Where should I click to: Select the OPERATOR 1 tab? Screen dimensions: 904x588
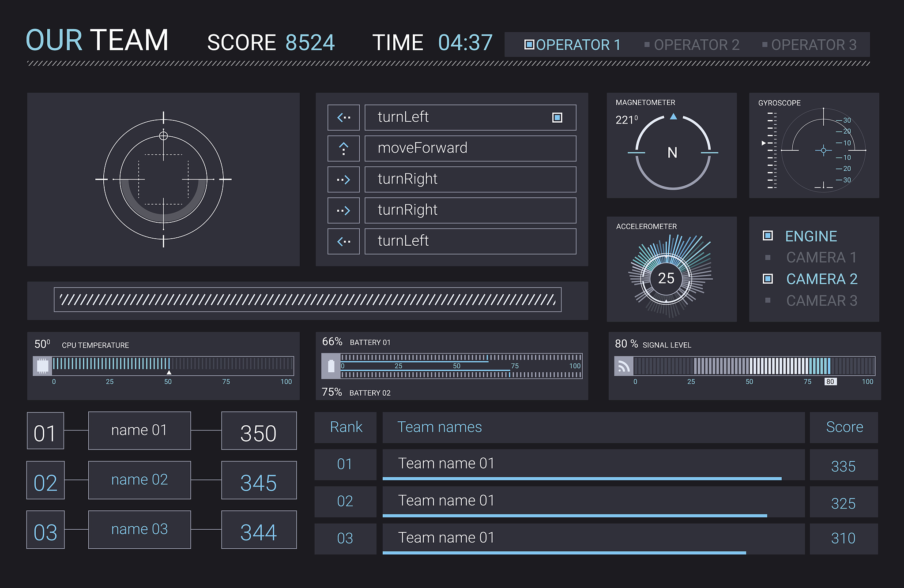(572, 45)
